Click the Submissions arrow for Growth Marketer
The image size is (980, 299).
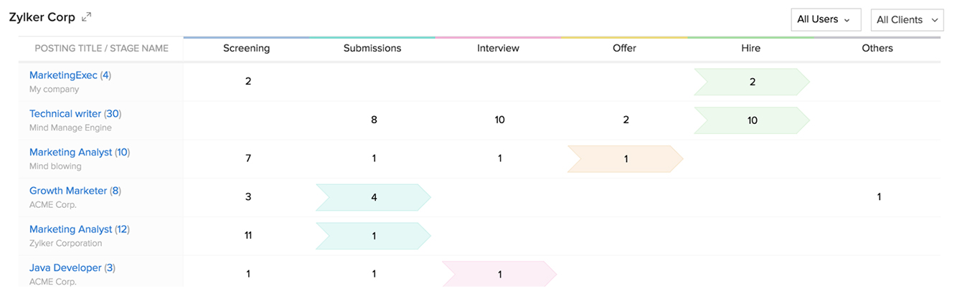[x=373, y=197]
